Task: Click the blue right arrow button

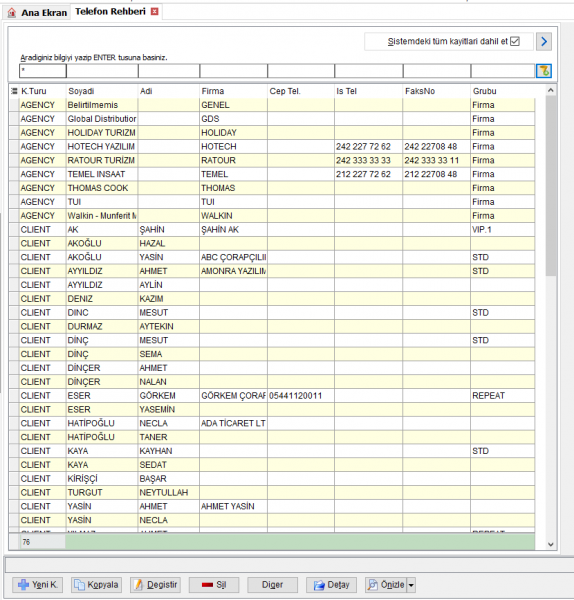Action: pyautogui.click(x=544, y=41)
